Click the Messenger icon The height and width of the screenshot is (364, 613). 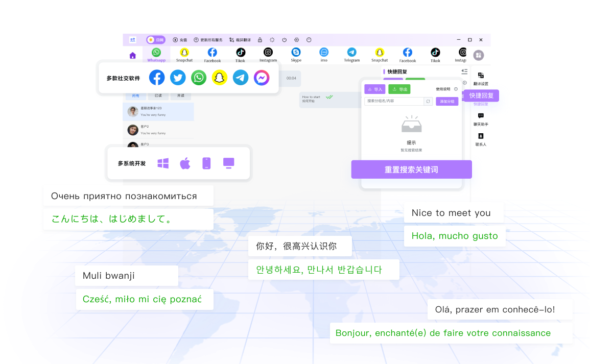[x=262, y=78]
